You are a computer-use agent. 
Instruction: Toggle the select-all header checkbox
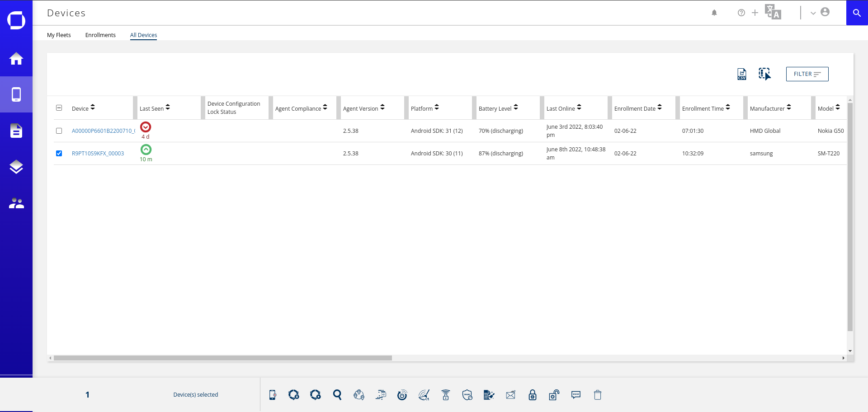(x=59, y=108)
